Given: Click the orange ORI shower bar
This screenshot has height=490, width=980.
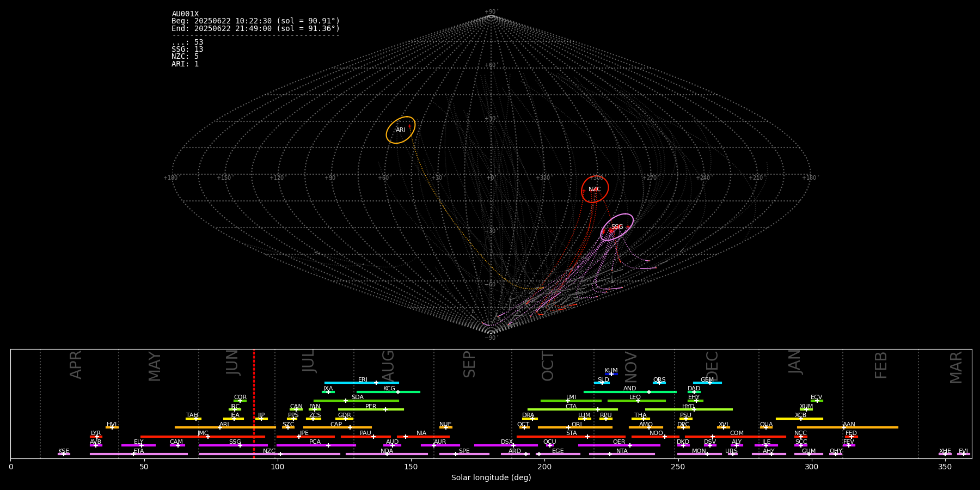Looking at the screenshot, I should [x=575, y=427].
